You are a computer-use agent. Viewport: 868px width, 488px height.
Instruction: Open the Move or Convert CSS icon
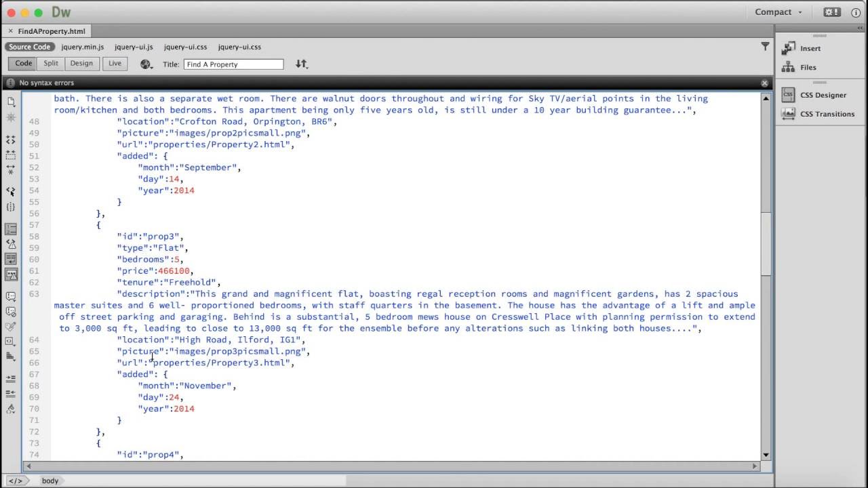coord(11,357)
